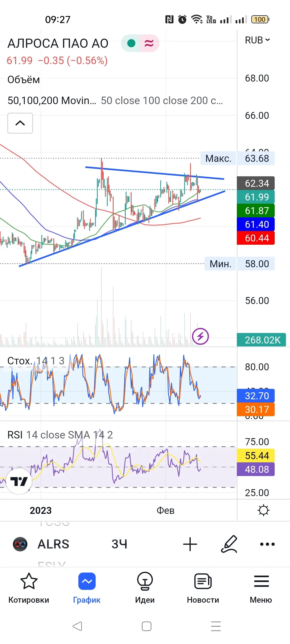Change the 3Ч timeframe interval
The width and height of the screenshot is (290, 644).
(119, 544)
